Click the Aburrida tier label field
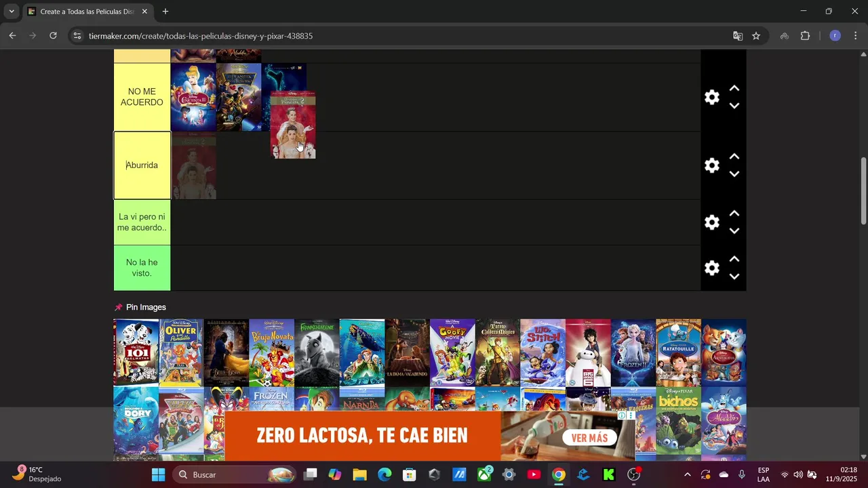The image size is (868, 488). [x=142, y=165]
